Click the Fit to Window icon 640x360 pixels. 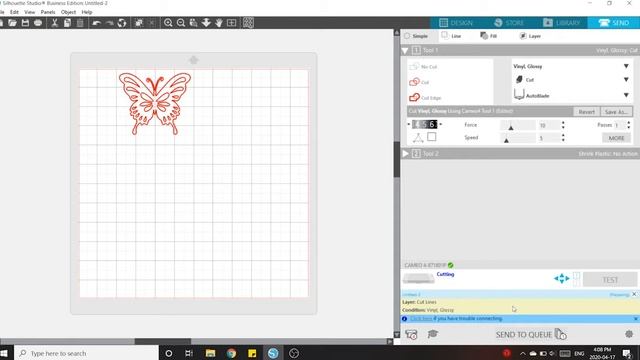231,23
